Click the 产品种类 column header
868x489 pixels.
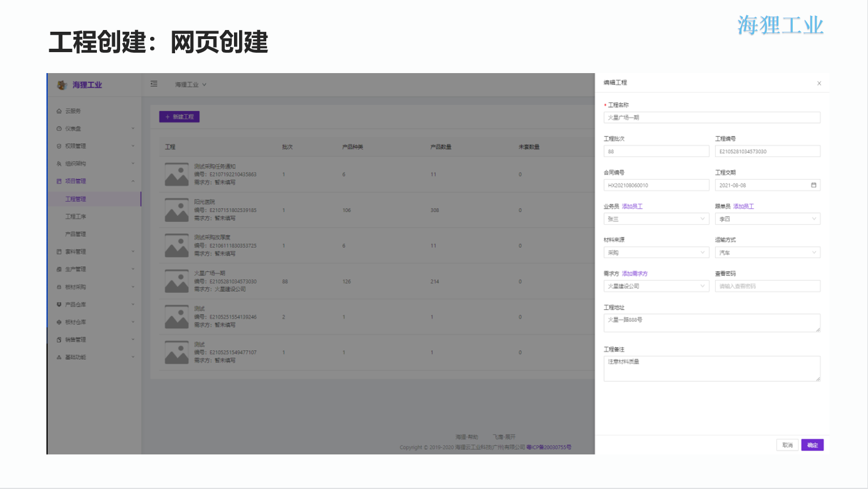(352, 147)
